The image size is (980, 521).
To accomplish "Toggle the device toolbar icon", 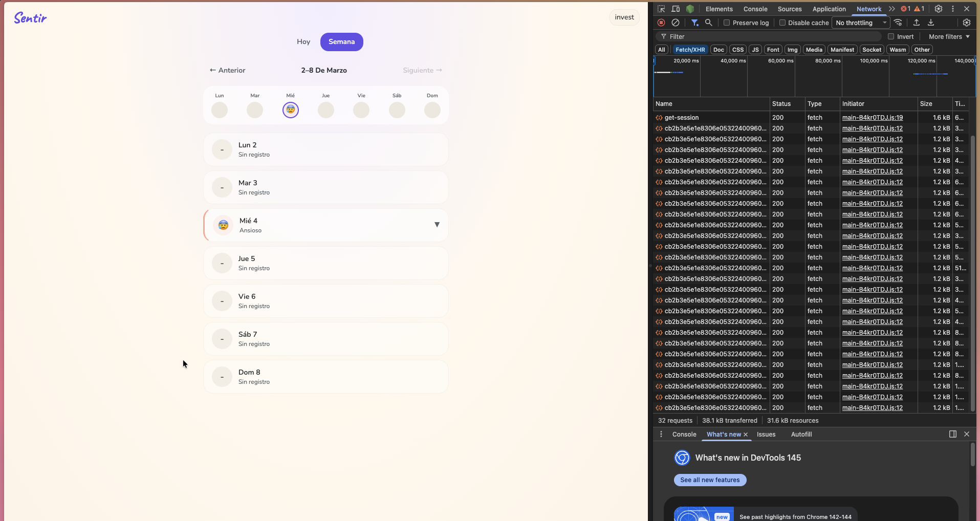I will coord(676,9).
